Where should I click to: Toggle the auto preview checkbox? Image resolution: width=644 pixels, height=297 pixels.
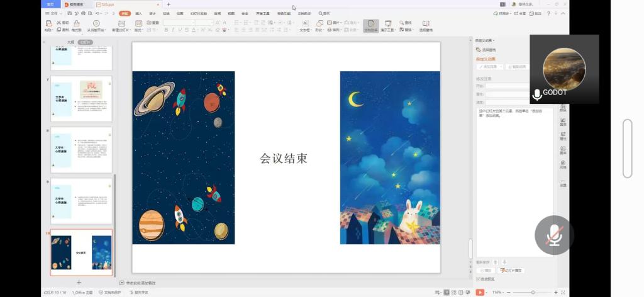click(x=479, y=279)
